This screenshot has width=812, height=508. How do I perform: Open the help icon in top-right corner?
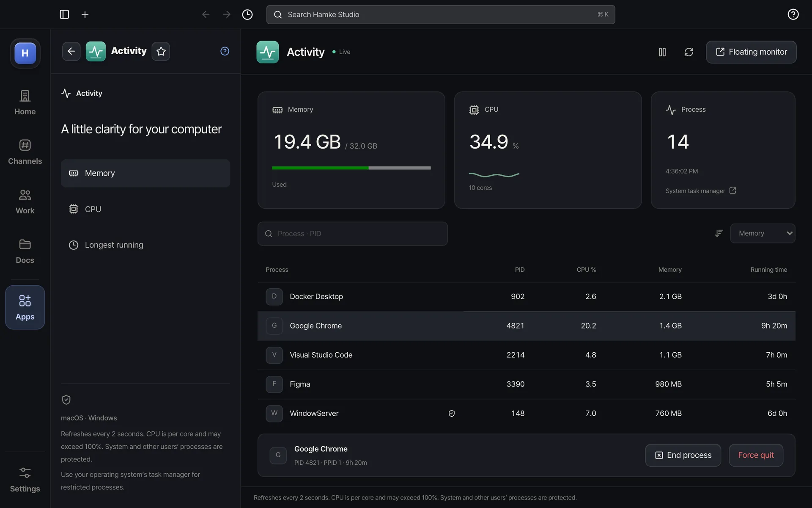[793, 14]
